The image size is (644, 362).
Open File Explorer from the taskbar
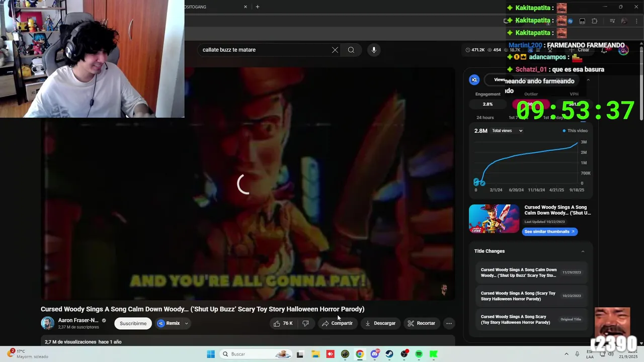pyautogui.click(x=315, y=354)
